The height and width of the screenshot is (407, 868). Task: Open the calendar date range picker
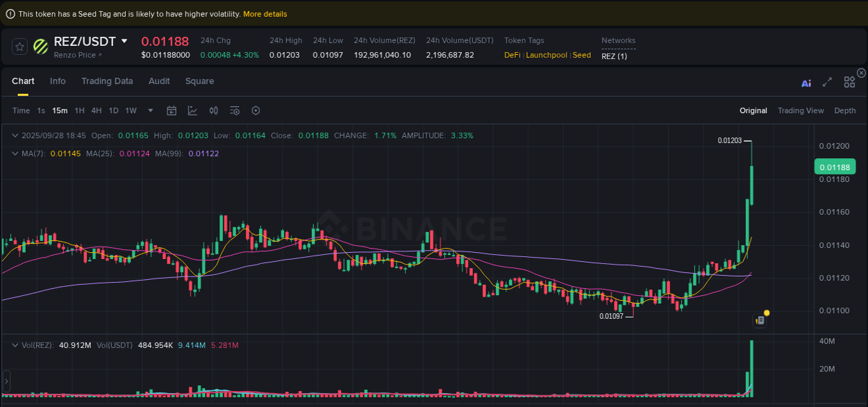tap(172, 110)
